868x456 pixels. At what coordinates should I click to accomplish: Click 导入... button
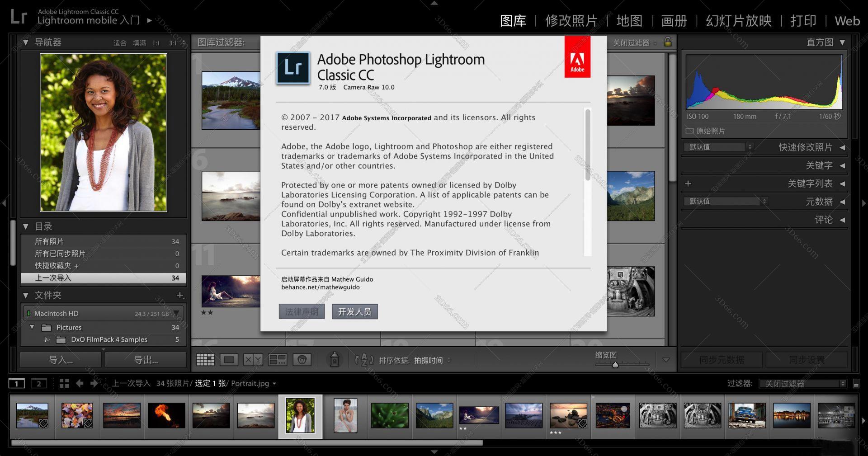point(61,360)
